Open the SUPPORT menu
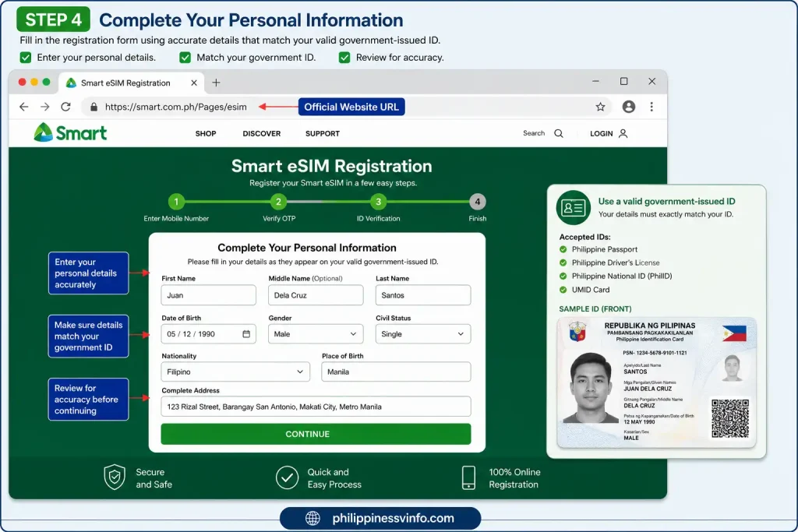This screenshot has width=798, height=532. pos(322,134)
